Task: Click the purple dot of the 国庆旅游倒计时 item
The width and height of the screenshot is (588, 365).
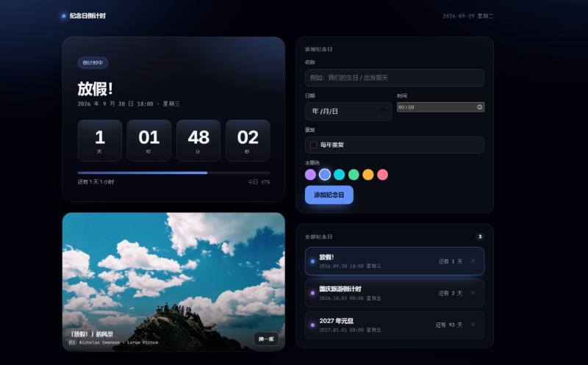Action: (313, 293)
